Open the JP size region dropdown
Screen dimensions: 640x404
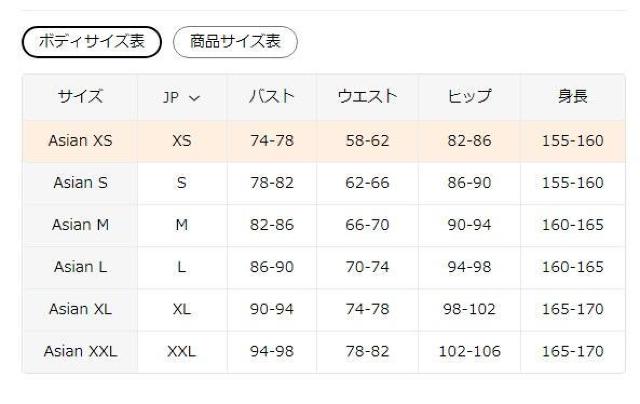click(181, 97)
